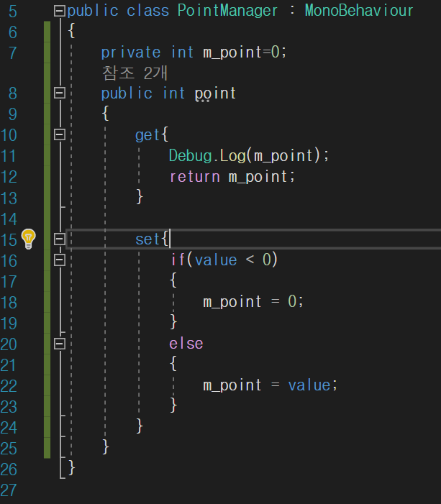Click the 'set' keyword on line 15

147,239
